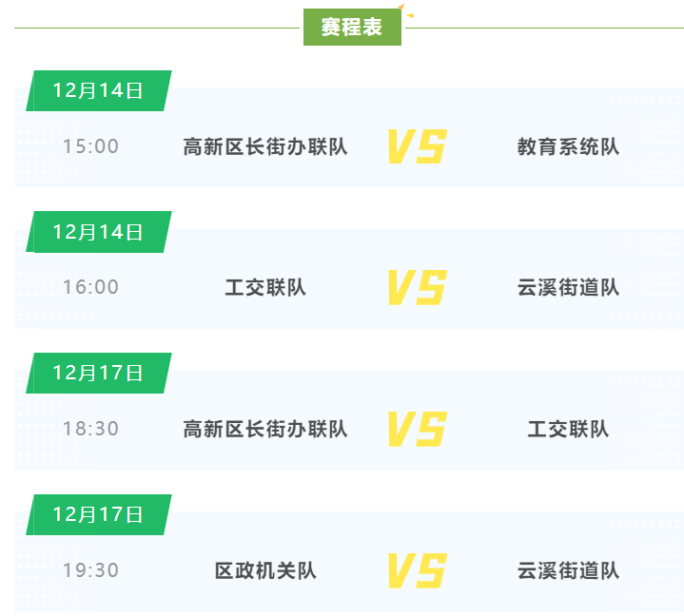684x616 pixels.
Task: Select 高新区长街办联队 in the 18:30 match
Action: [265, 429]
